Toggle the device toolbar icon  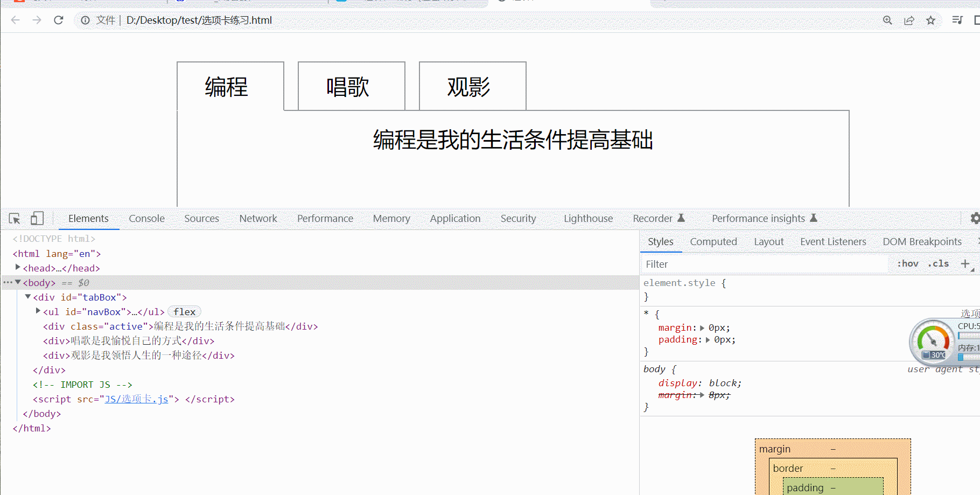pos(37,218)
